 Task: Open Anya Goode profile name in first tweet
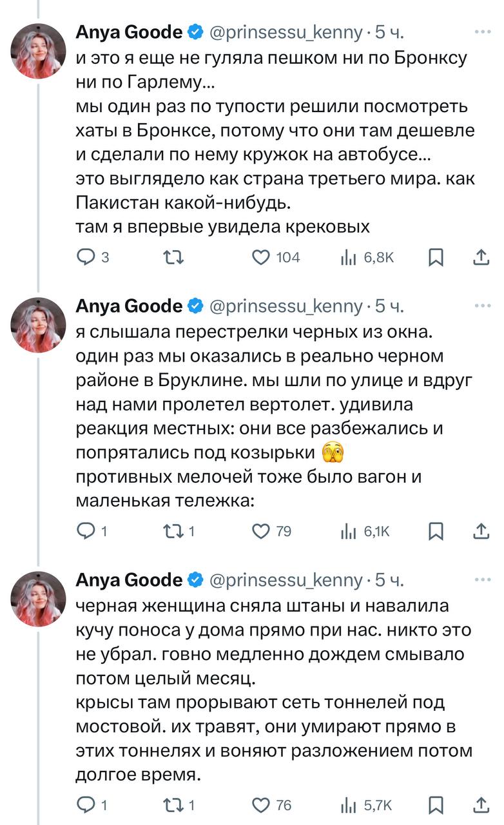point(129,31)
